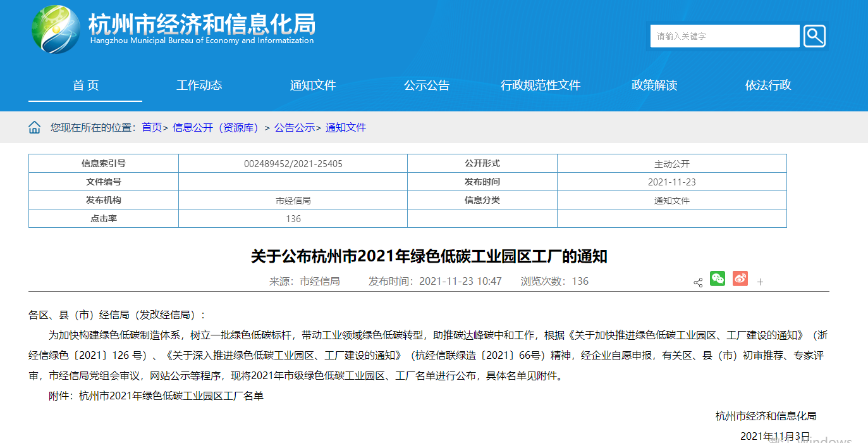Select the 公示公告 navigation item

tap(427, 85)
